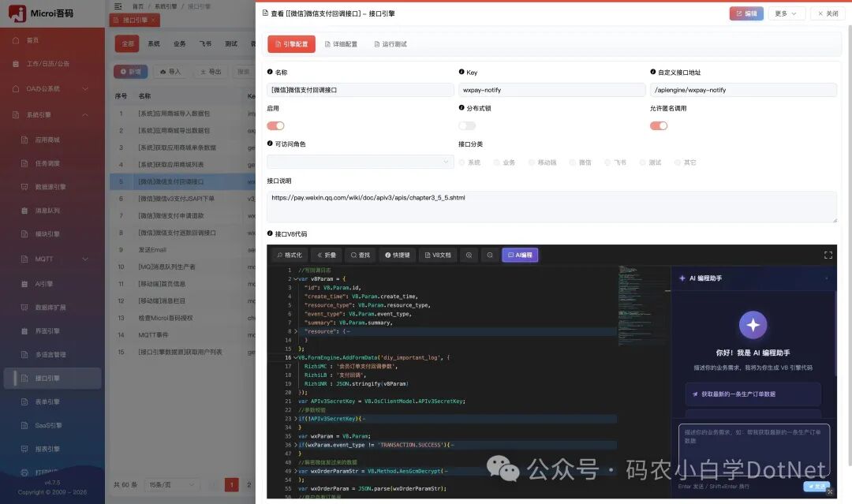Screen dimensions: 852x504
Task: Click the 编辑 button at top right
Action: click(745, 13)
